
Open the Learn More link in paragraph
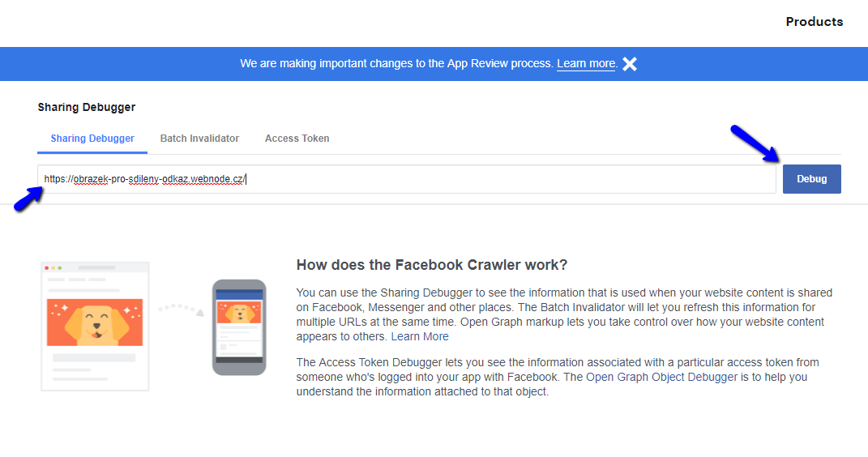click(420, 336)
